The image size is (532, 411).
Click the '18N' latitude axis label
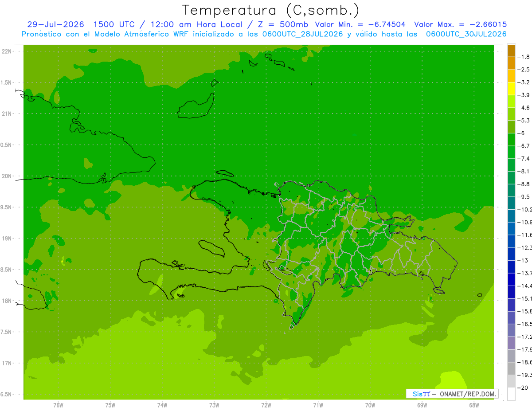click(6, 301)
